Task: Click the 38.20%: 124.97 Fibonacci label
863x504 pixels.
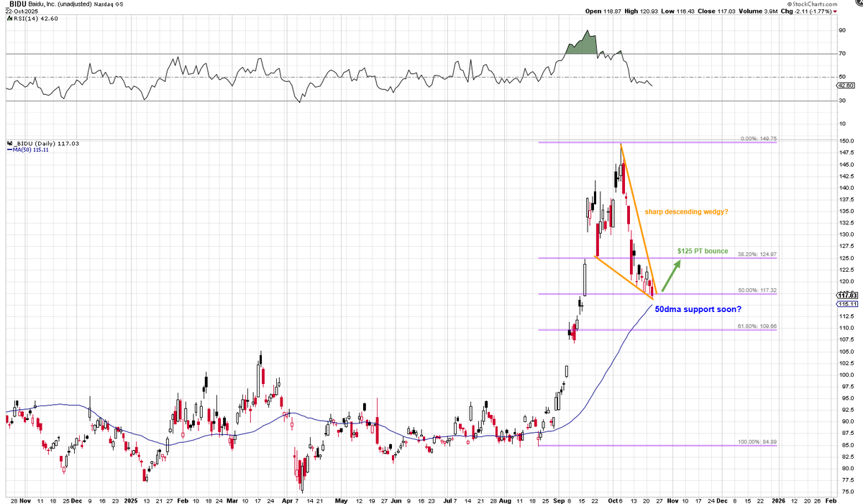Action: pos(758,255)
